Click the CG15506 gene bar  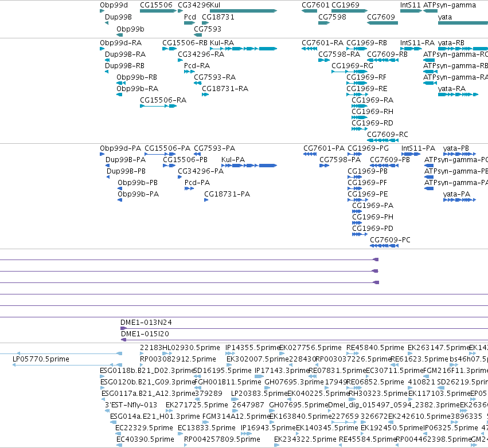158,11
